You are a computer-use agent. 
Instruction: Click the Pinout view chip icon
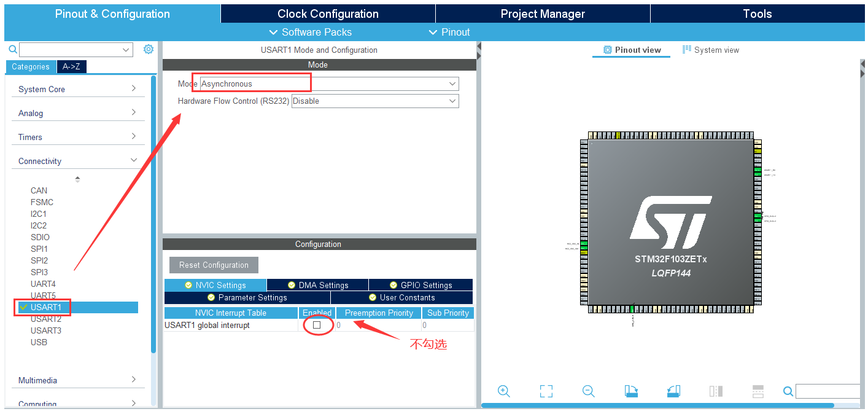[x=607, y=50]
